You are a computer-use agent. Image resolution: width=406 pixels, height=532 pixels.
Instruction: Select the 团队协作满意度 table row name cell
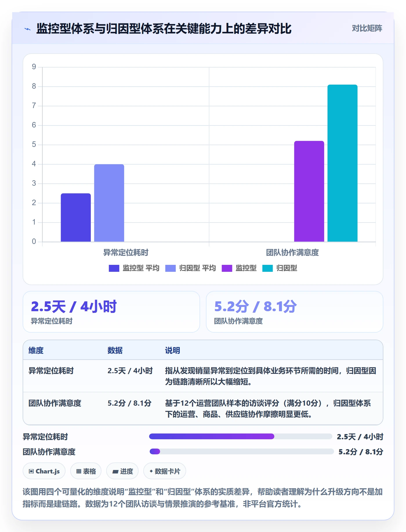click(55, 403)
